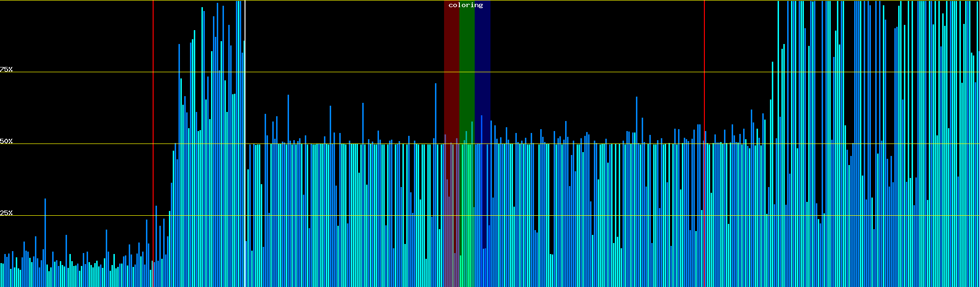The image size is (980, 287).
Task: Click the "coloring" label text
Action: (x=466, y=5)
